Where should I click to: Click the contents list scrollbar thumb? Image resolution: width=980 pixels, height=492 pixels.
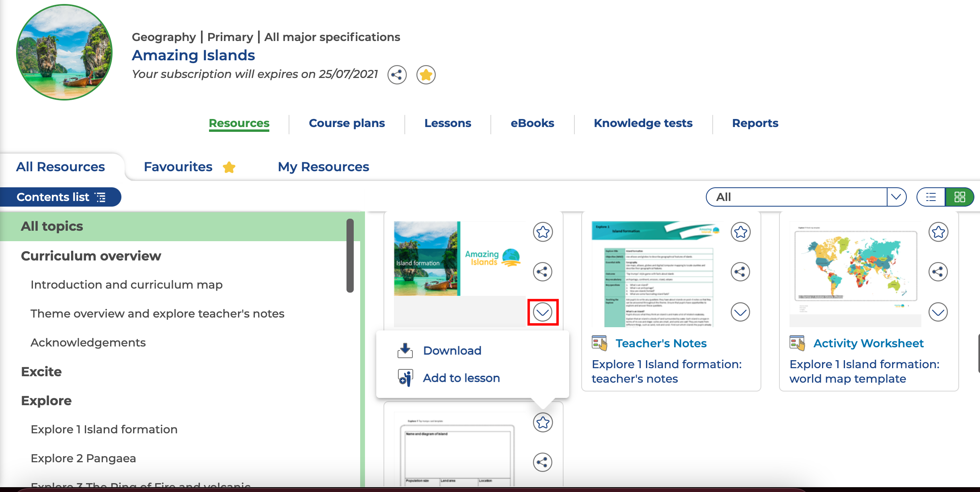pyautogui.click(x=350, y=255)
